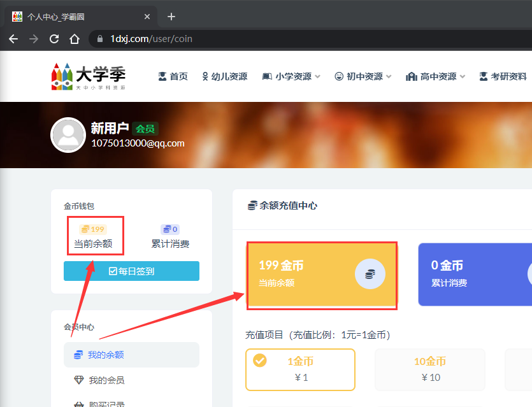Reload the page with refresh icon

pos(54,39)
